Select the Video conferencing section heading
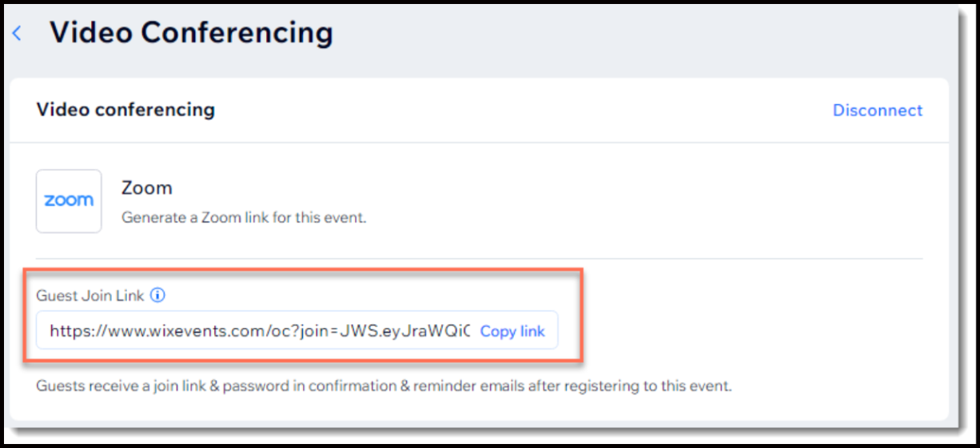Image resolution: width=980 pixels, height=448 pixels. coord(125,110)
